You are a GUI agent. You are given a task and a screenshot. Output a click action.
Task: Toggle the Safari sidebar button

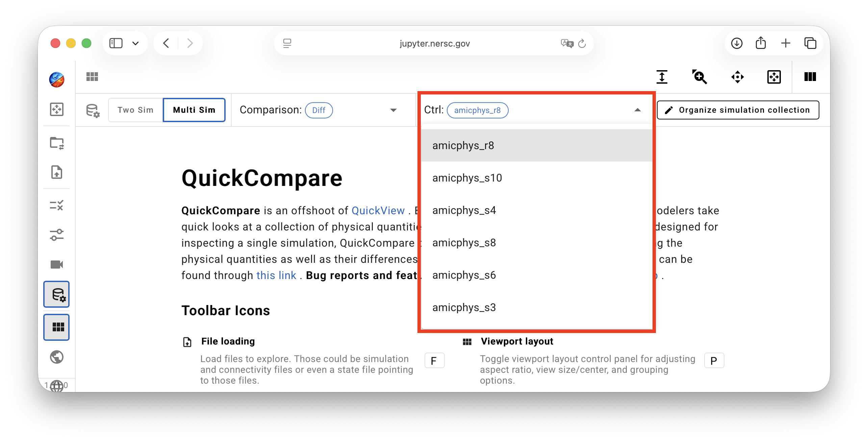pos(116,43)
